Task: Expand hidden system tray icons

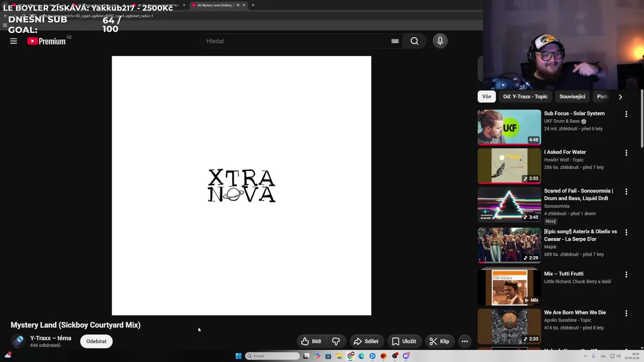Action: 585,356
